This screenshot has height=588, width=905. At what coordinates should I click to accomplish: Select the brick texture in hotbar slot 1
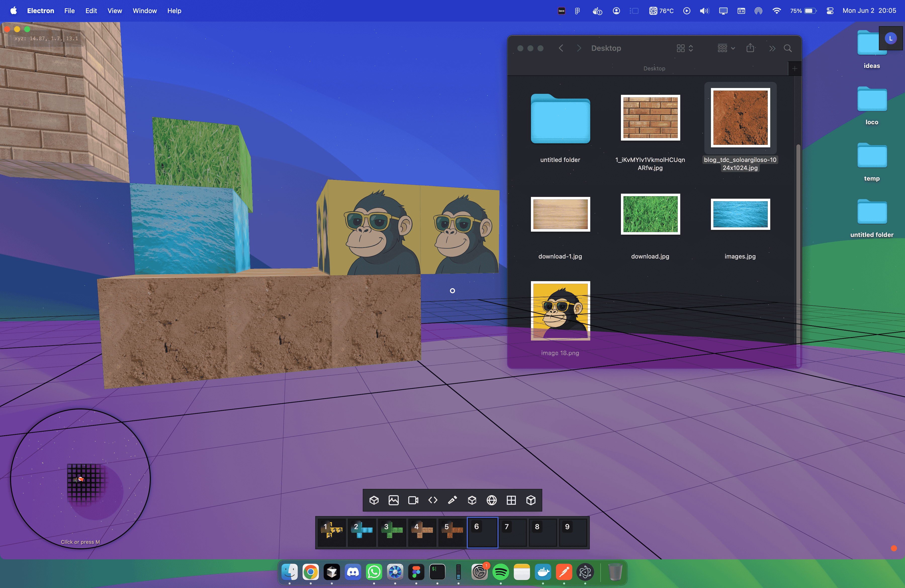click(x=331, y=533)
